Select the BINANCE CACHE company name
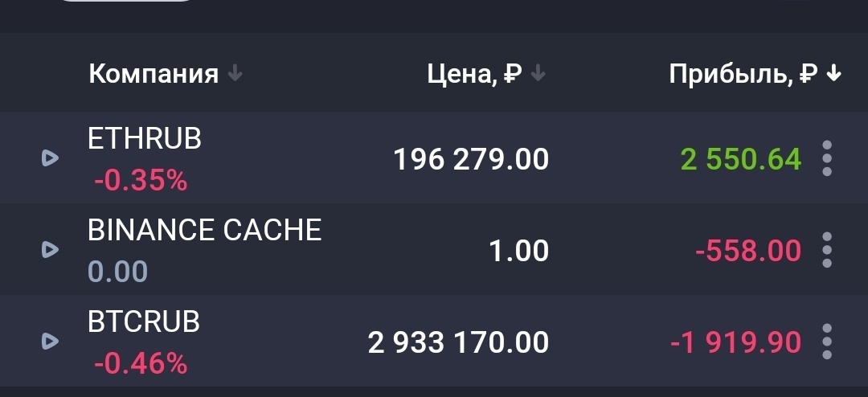This screenshot has height=397, width=868. 204,231
